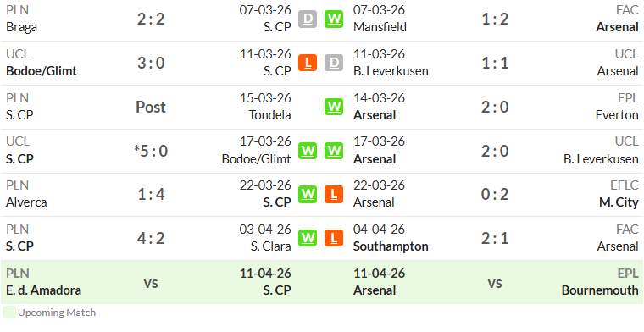Click the Everton team name
Screen dimensions: 644x332
(617, 115)
